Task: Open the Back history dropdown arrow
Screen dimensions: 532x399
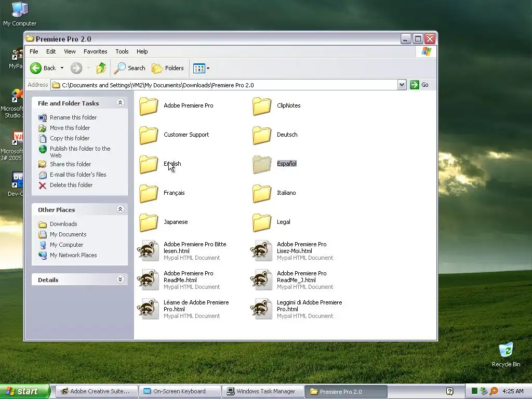Action: tap(62, 68)
